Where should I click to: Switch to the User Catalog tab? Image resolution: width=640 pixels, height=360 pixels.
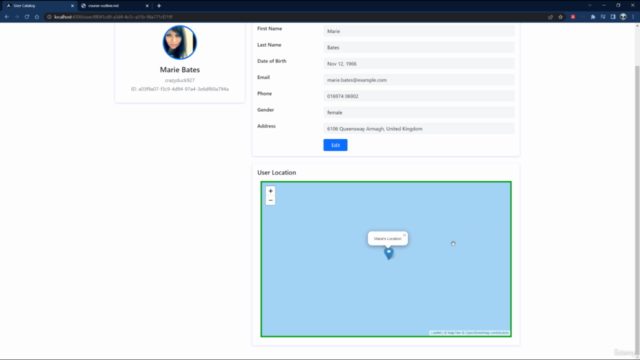[x=40, y=6]
